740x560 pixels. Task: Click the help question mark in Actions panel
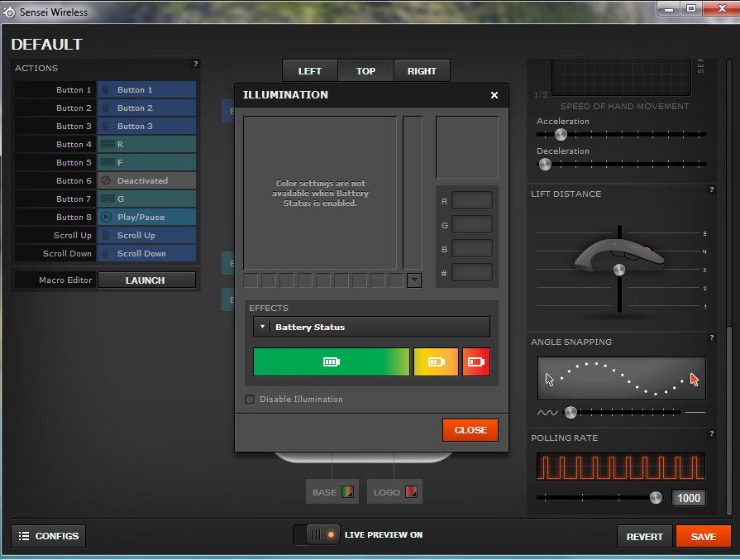[x=196, y=64]
